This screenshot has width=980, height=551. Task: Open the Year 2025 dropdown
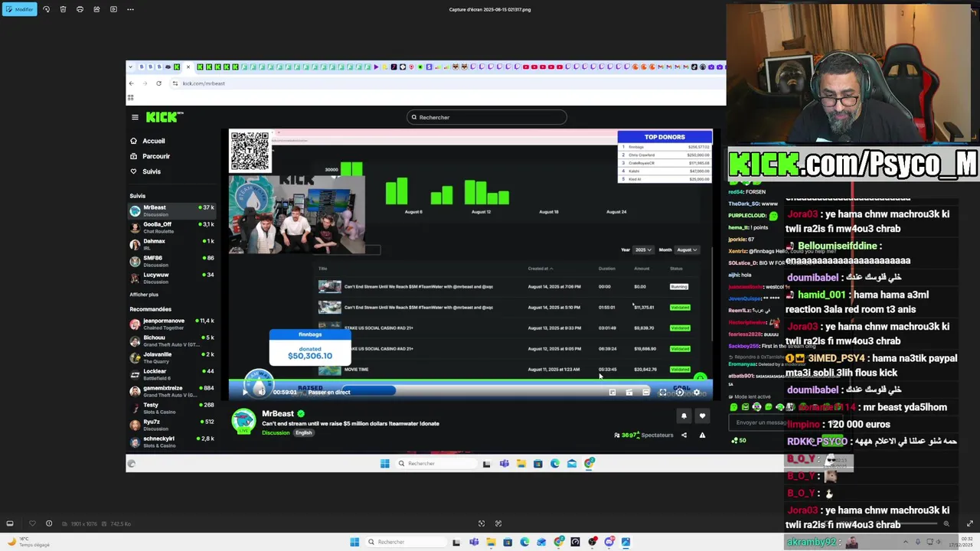click(x=643, y=249)
